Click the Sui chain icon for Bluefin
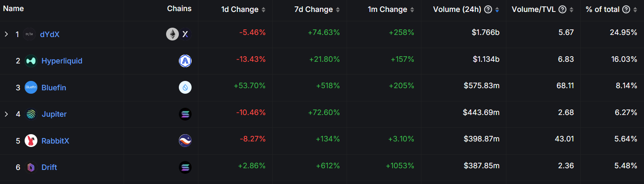 185,87
